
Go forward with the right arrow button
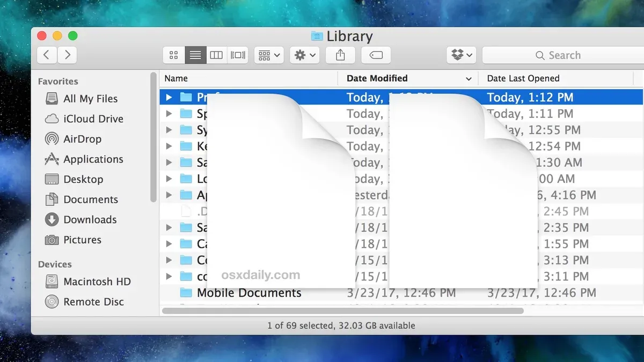(x=67, y=55)
